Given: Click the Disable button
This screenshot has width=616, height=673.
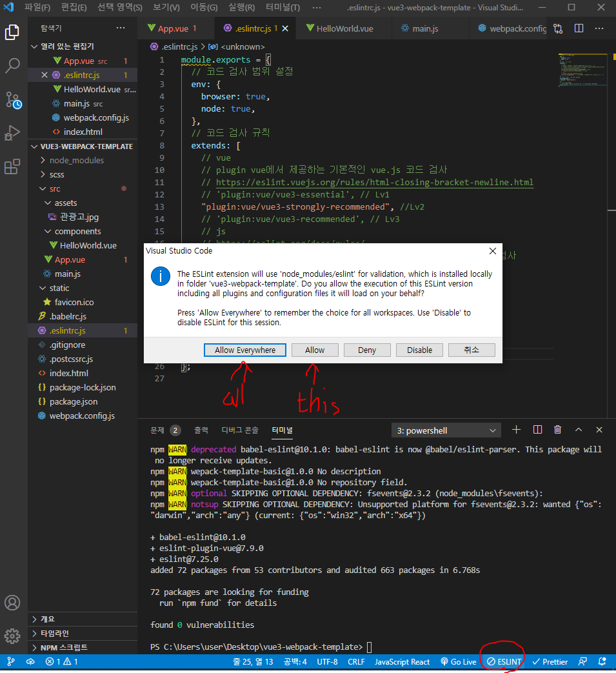Looking at the screenshot, I should click(419, 350).
